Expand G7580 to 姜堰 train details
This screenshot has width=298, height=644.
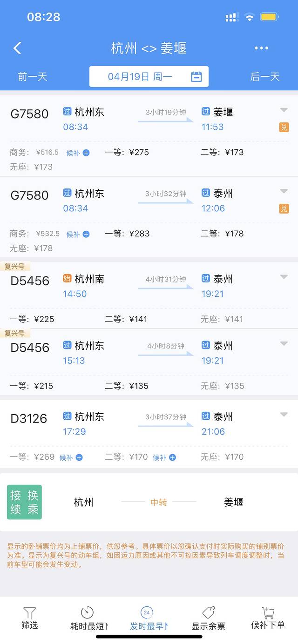pos(284,110)
